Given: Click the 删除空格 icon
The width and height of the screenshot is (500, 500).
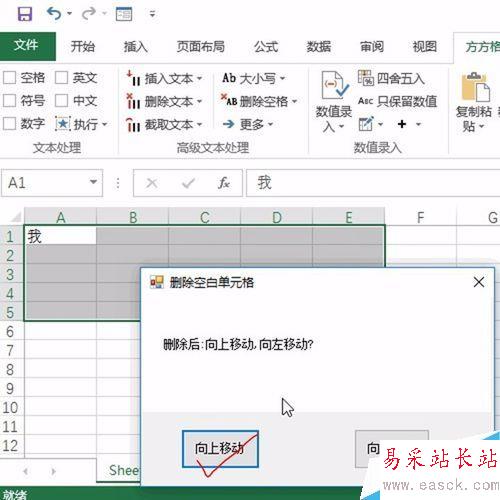Looking at the screenshot, I should pyautogui.click(x=229, y=100).
